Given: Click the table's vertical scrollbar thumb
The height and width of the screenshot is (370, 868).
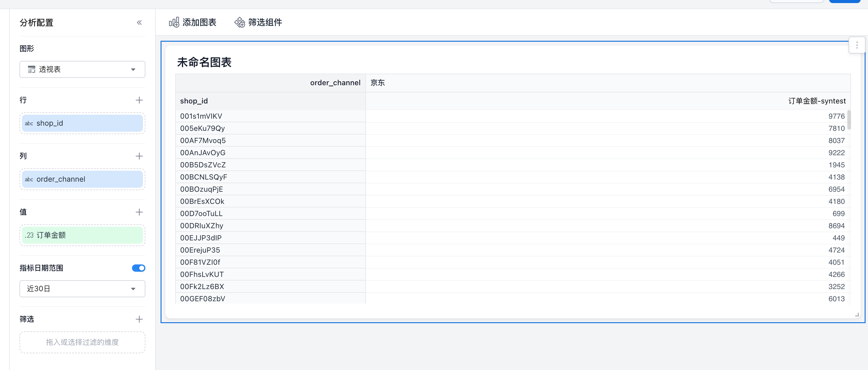Looking at the screenshot, I should (849, 120).
